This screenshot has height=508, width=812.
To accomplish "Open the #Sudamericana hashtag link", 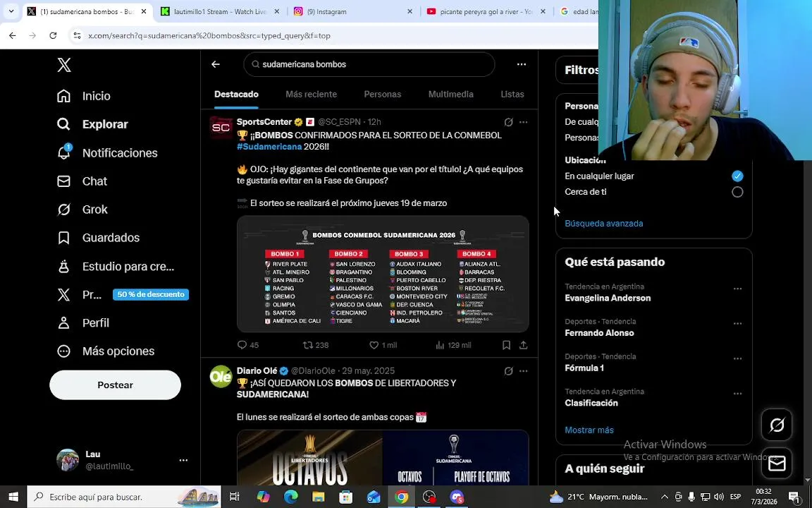I will 269,147.
